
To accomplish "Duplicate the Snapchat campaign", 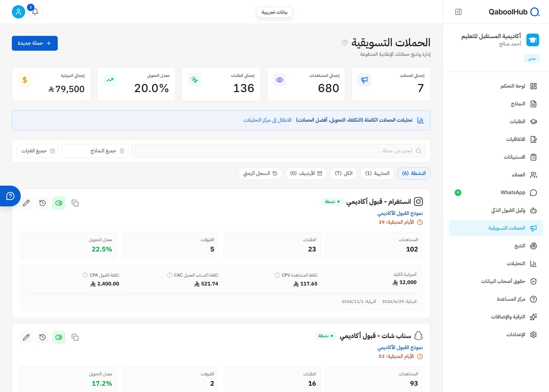I will pos(75,337).
